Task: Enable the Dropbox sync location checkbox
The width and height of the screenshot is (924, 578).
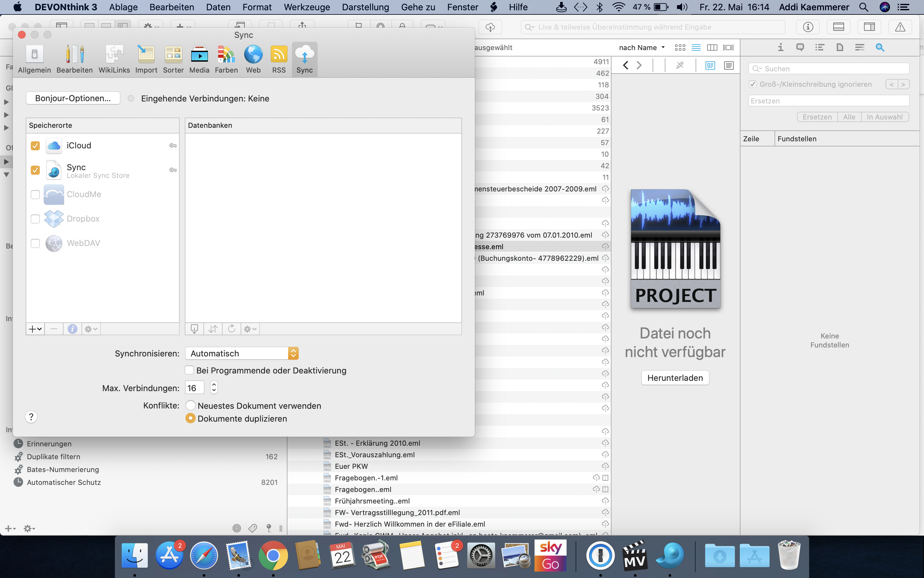Action: [x=35, y=219]
